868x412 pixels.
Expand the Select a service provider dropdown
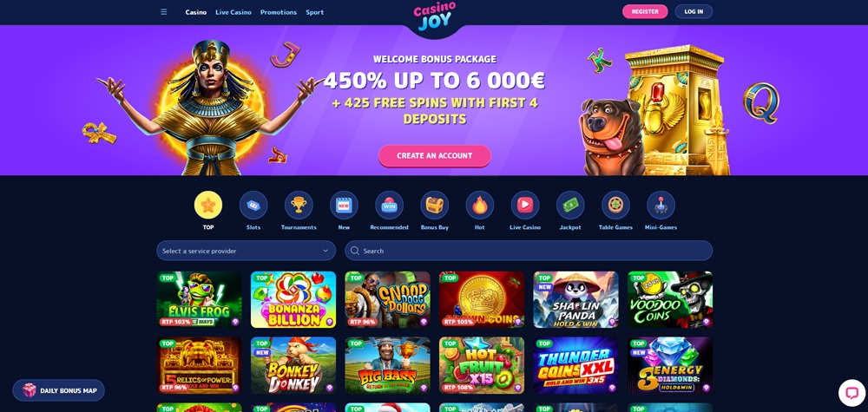(246, 251)
